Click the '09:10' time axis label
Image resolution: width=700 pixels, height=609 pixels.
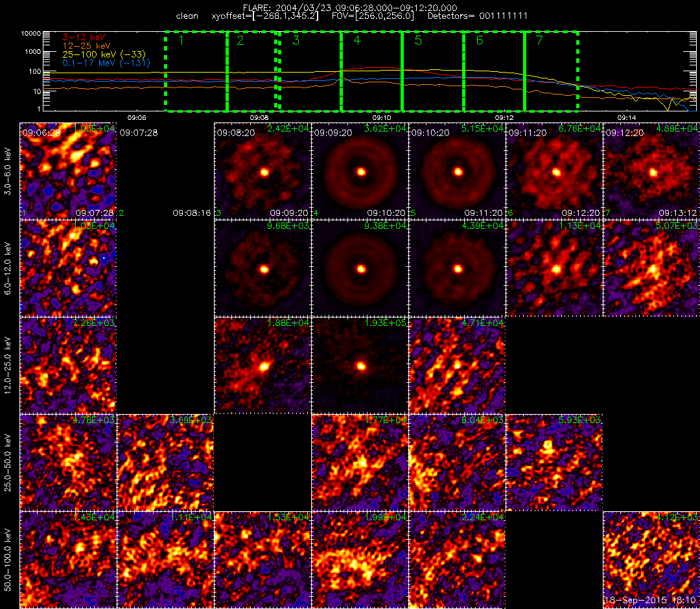pos(382,117)
